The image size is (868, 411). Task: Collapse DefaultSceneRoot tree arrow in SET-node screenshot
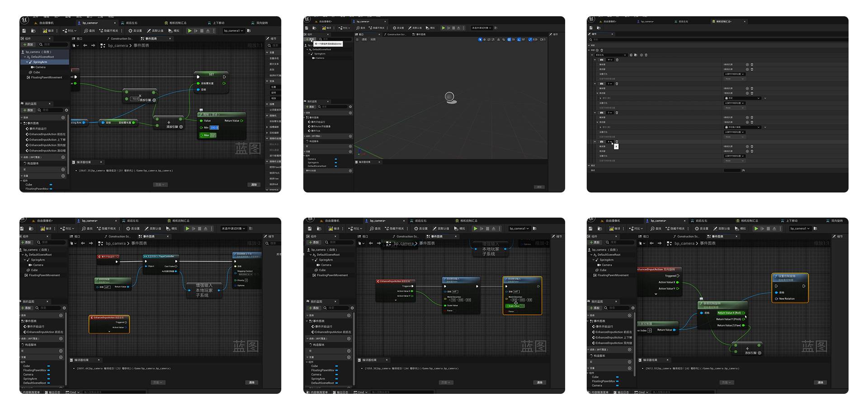(x=25, y=57)
